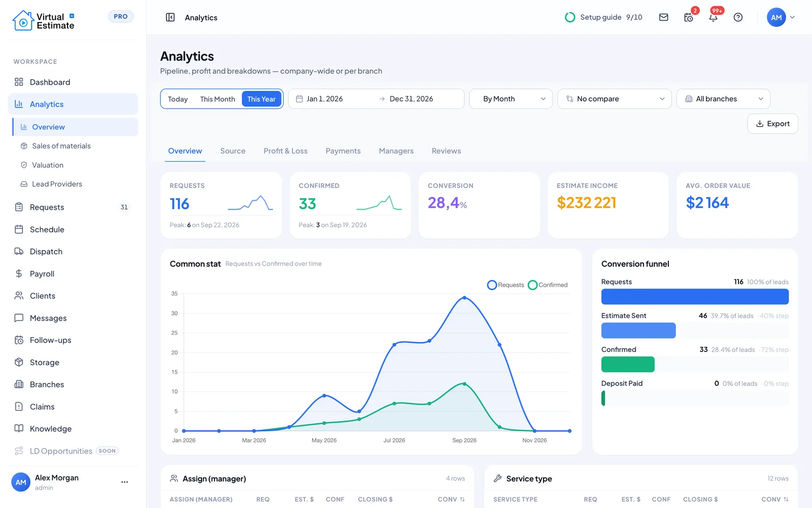Click the Virtual Estimate logo icon
The width and height of the screenshot is (812, 508).
pos(23,20)
